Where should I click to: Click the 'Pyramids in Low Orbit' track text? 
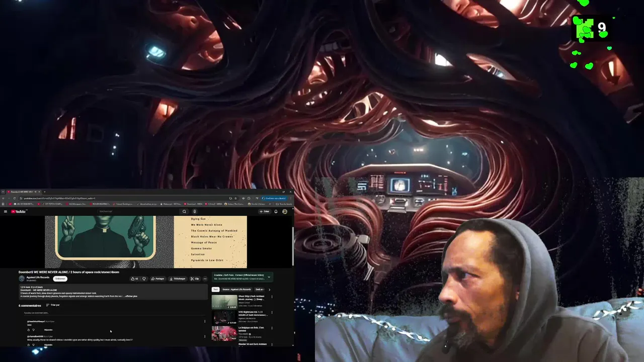207,260
